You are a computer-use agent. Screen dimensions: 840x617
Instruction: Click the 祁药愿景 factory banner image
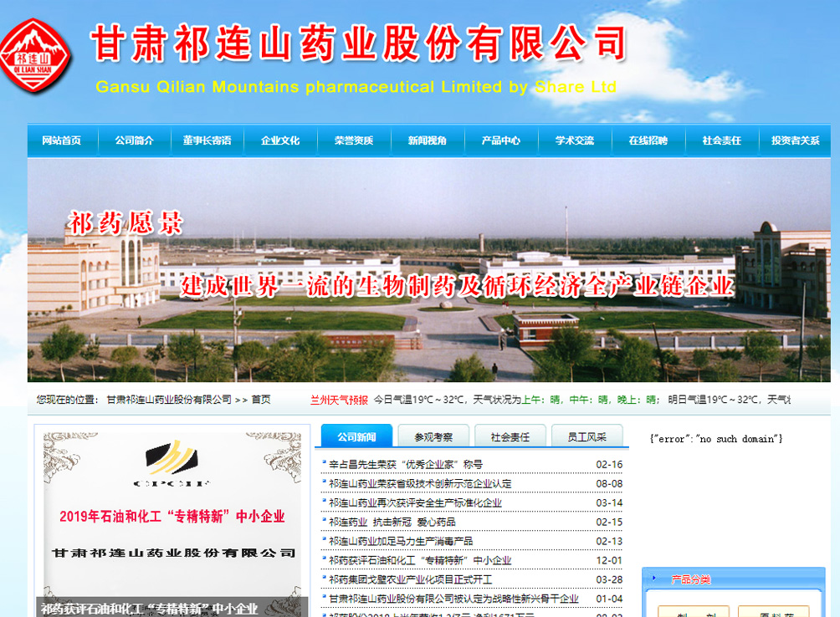tap(428, 270)
